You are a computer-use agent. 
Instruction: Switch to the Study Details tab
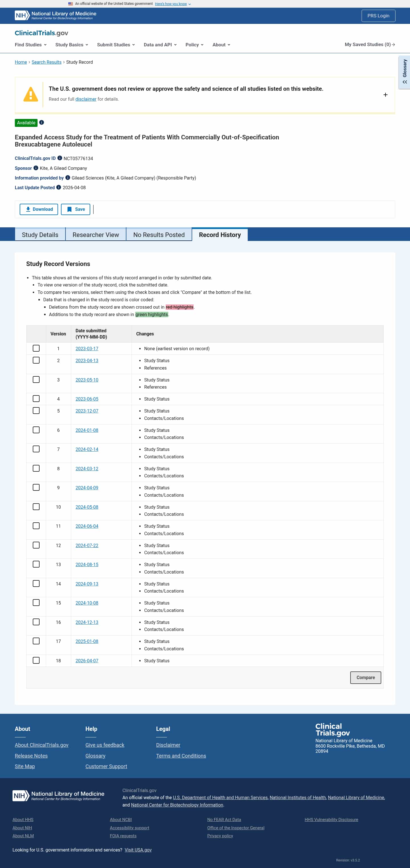[40, 234]
